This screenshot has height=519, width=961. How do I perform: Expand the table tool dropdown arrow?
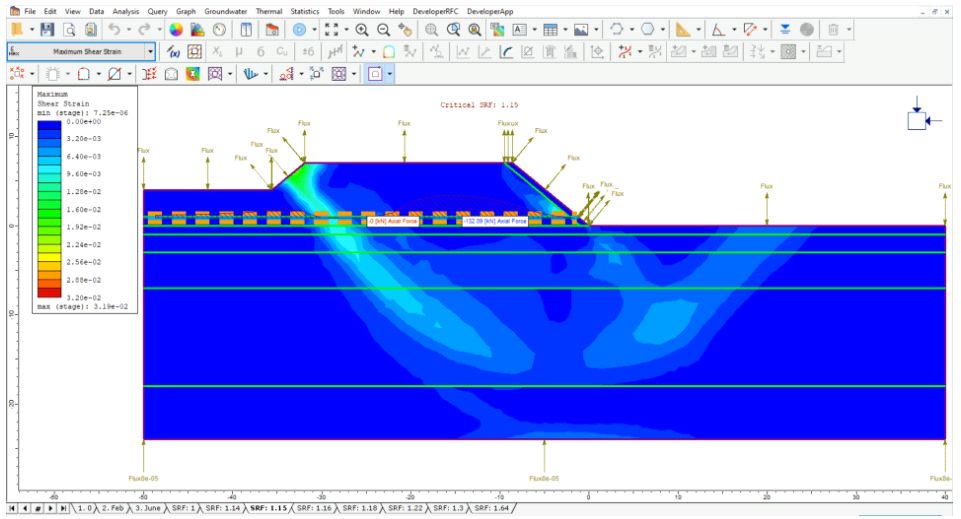[x=565, y=30]
